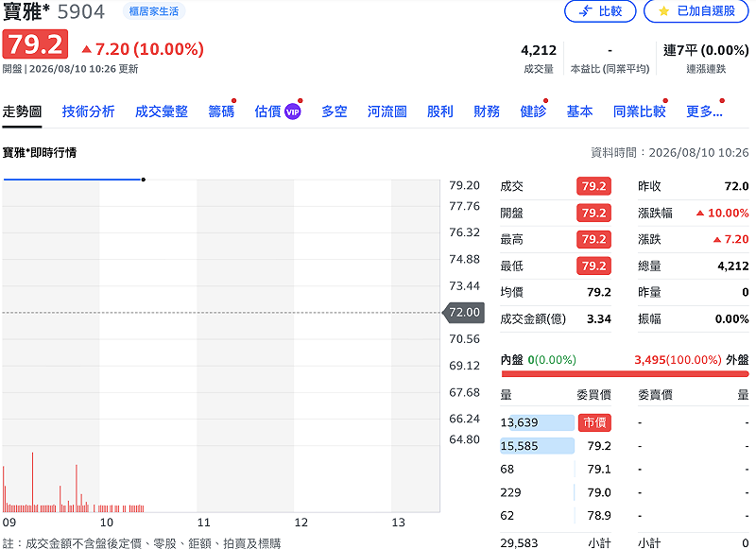This screenshot has height=549, width=756.
Task: Click the bid price 78.9 row
Action: pos(556,515)
